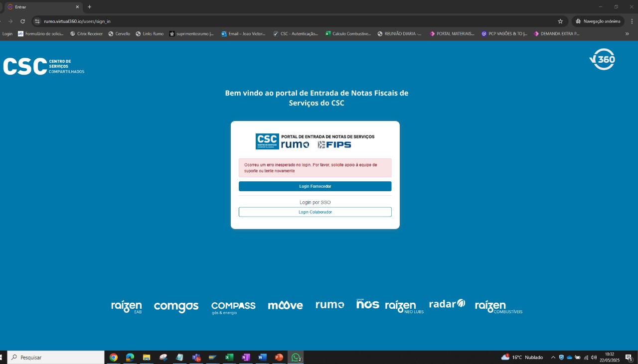
Task: Open the Calculo Combustive... bookmark
Action: pyautogui.click(x=348, y=34)
